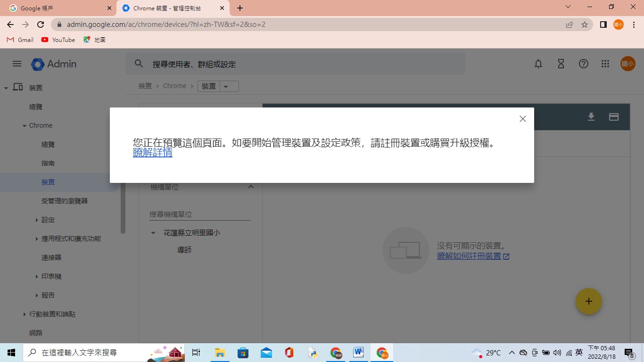Click the download devices list icon
This screenshot has width=644, height=362.
click(x=591, y=117)
